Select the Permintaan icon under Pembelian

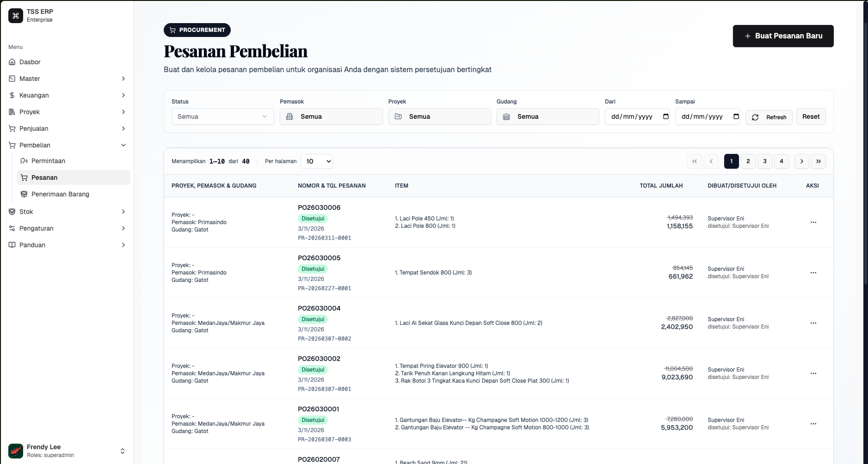click(24, 161)
